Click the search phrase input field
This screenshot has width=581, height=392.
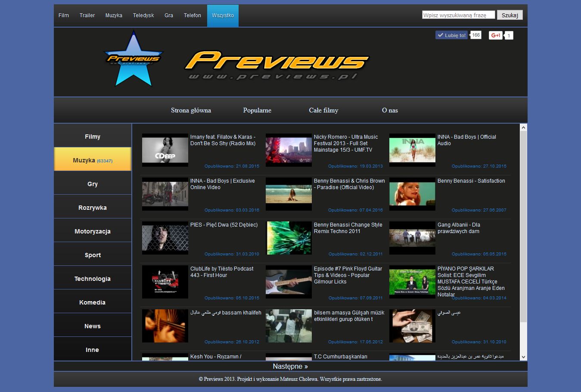coord(458,15)
